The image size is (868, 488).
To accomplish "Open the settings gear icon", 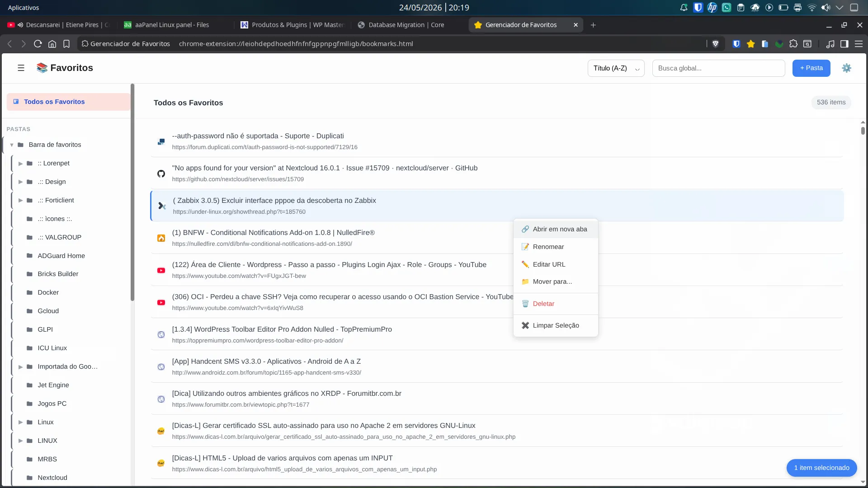I will click(x=846, y=68).
